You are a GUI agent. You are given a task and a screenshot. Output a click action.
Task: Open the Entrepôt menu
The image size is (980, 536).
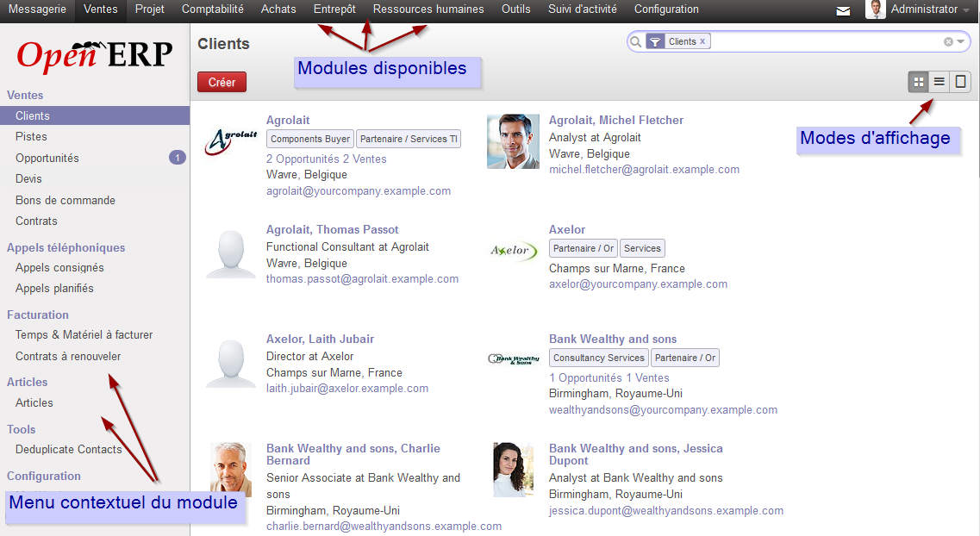click(335, 9)
